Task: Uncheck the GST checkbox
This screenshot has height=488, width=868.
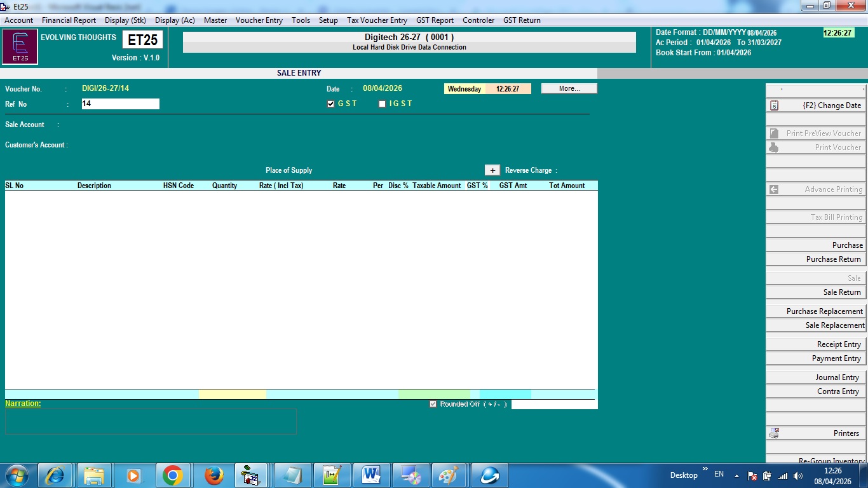Action: point(330,104)
